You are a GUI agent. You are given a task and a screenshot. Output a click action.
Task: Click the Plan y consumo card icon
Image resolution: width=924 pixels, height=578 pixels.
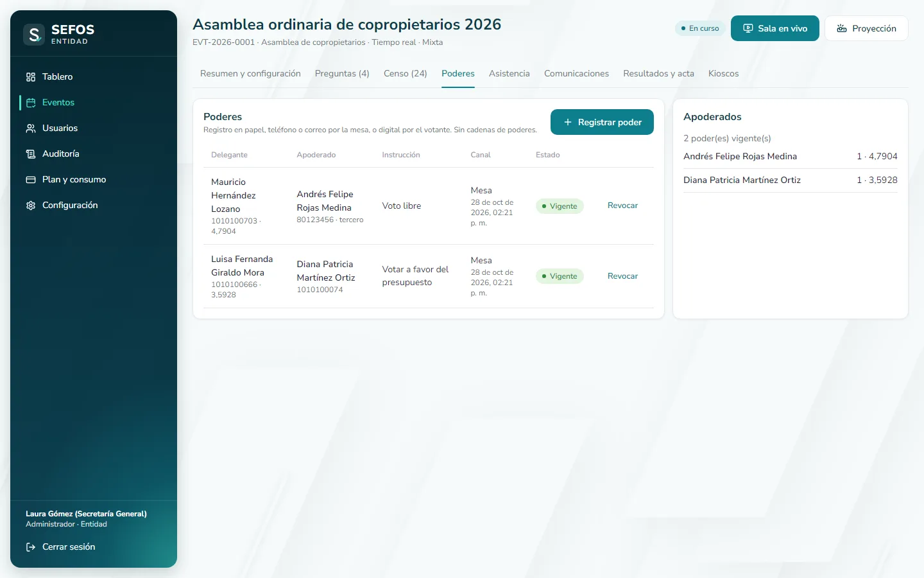pyautogui.click(x=31, y=180)
